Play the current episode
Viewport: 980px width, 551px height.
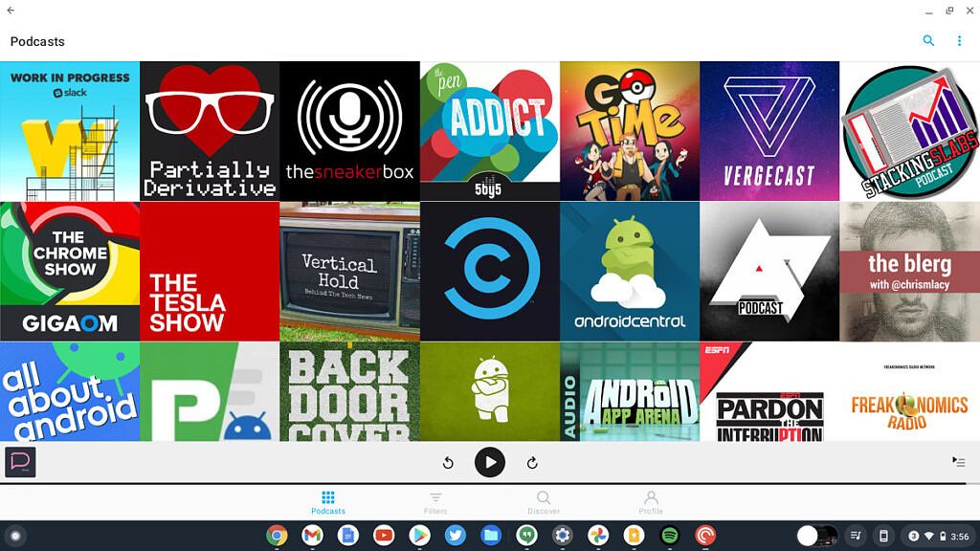490,462
